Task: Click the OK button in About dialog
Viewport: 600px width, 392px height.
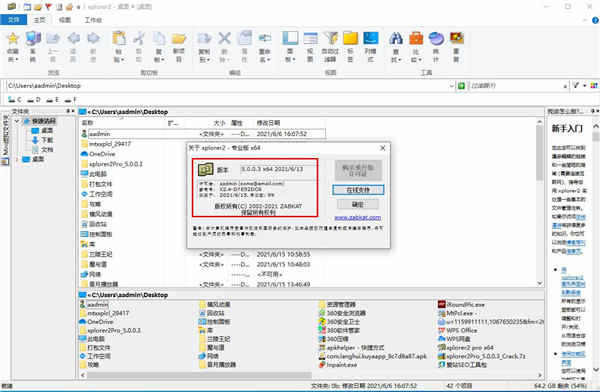Action: pos(358,204)
